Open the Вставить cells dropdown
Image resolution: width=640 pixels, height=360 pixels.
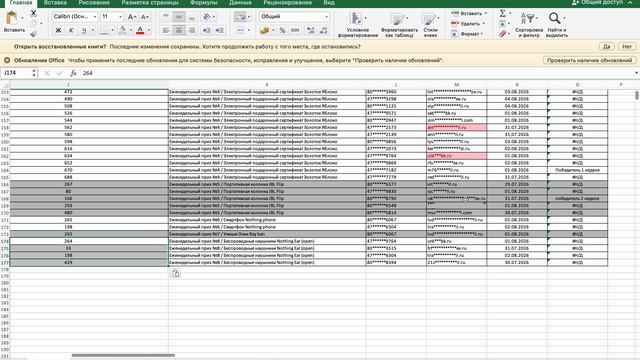(x=469, y=13)
